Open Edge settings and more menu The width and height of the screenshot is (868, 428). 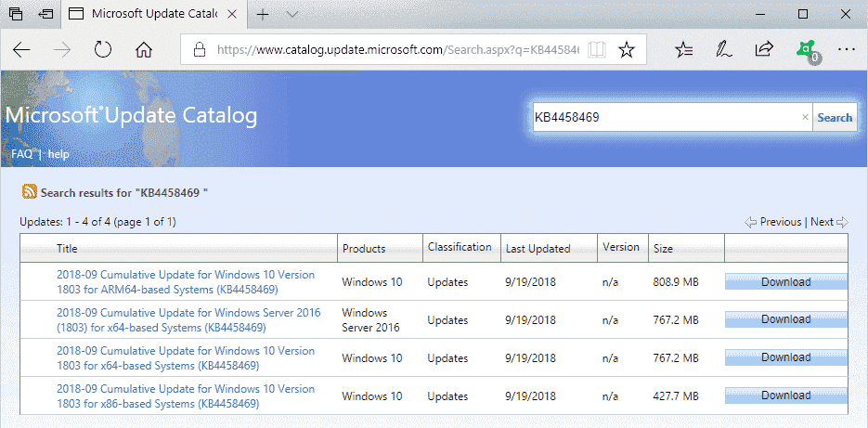846,50
